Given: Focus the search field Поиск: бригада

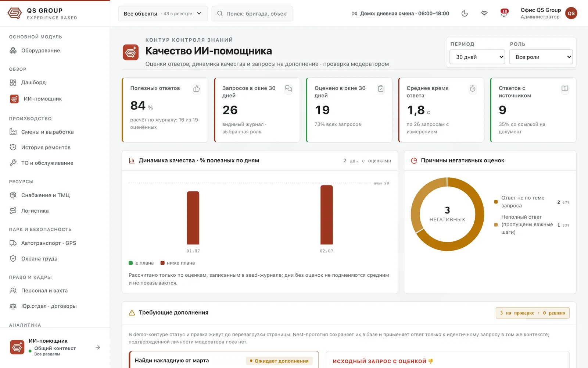Looking at the screenshot, I should coord(252,14).
